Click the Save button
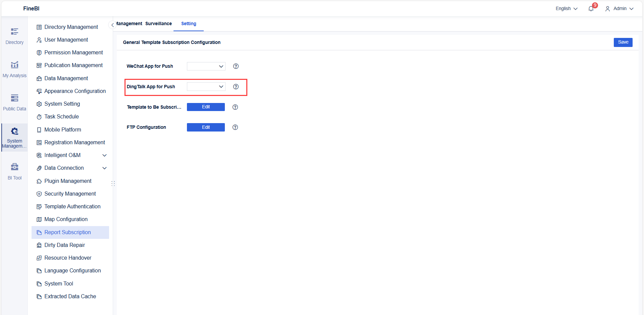The image size is (644, 315). (x=623, y=42)
